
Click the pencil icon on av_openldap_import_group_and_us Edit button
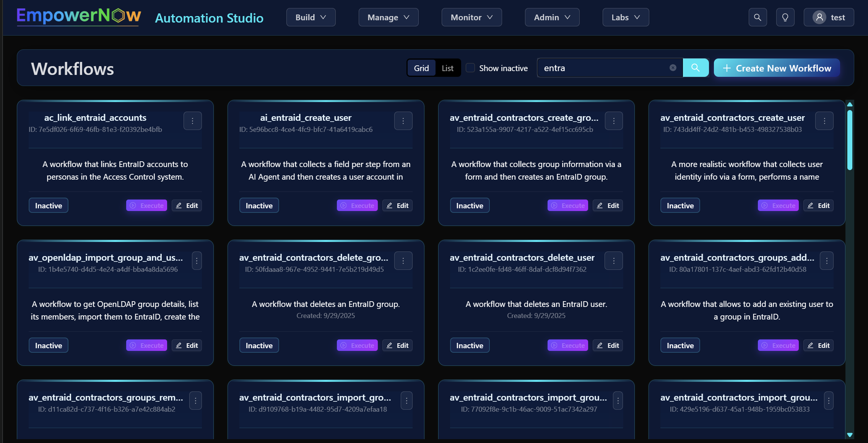[x=179, y=345]
